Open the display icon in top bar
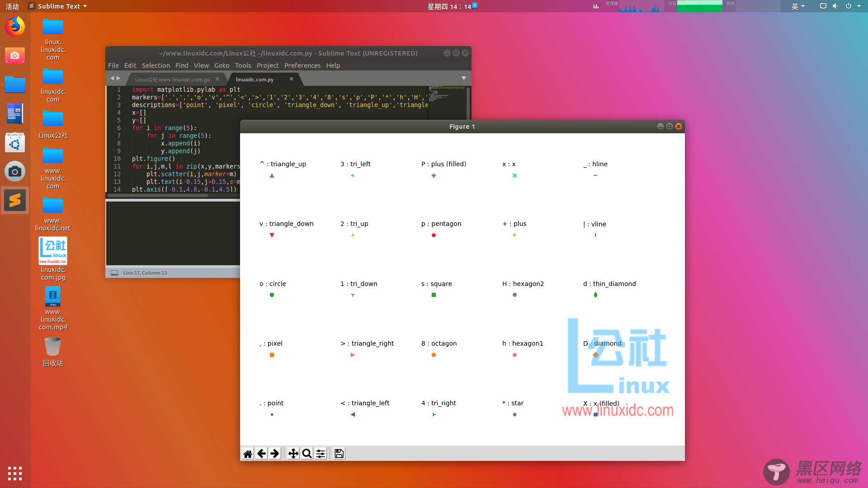Viewport: 868px width, 488px height. coord(823,6)
